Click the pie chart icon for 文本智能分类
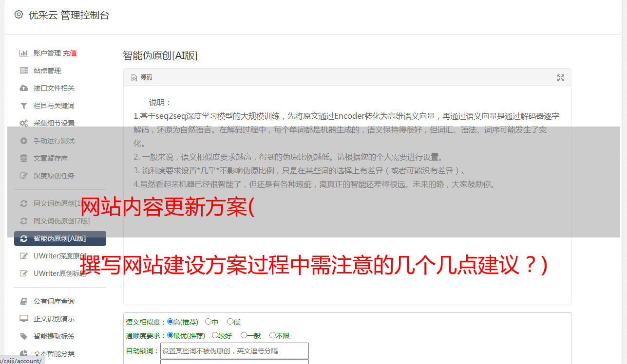627x364 pixels. [x=23, y=354]
